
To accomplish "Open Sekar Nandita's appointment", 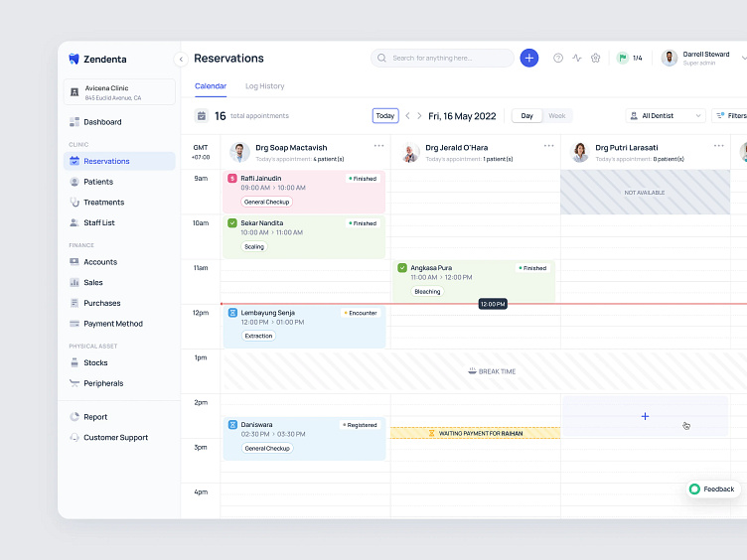I will tap(304, 236).
